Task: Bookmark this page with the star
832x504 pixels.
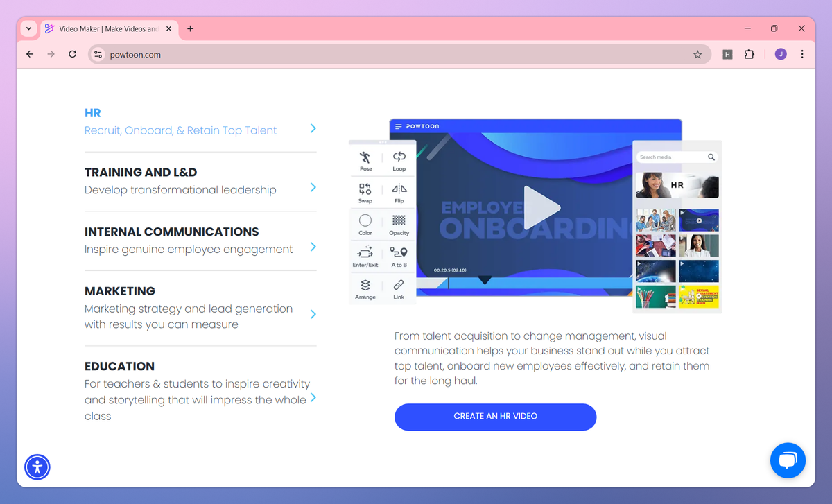Action: (697, 54)
